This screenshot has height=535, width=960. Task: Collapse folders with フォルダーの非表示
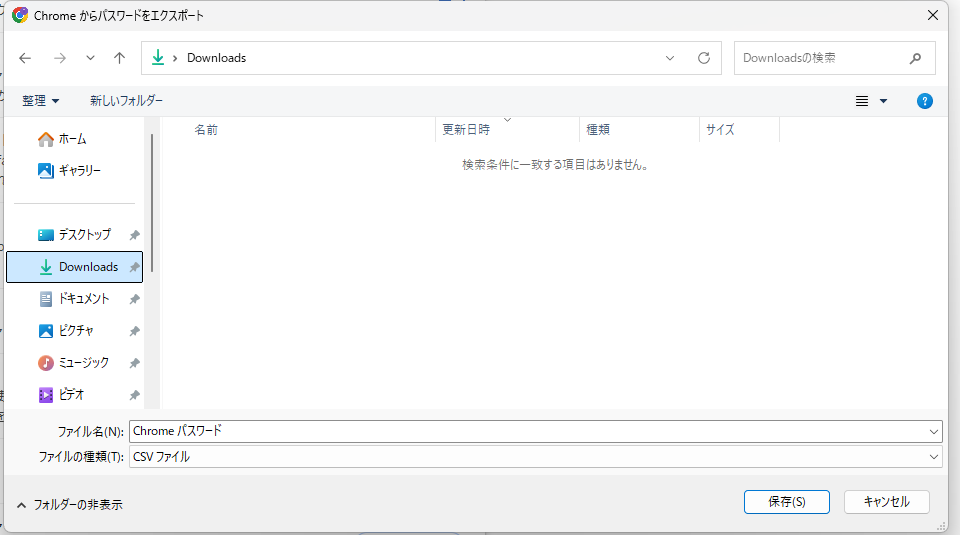click(x=69, y=505)
